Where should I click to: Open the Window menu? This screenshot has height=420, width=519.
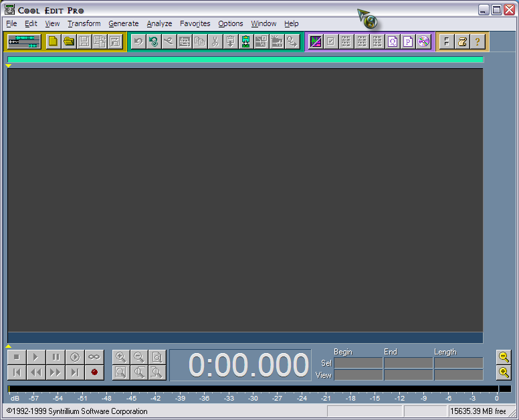(264, 23)
